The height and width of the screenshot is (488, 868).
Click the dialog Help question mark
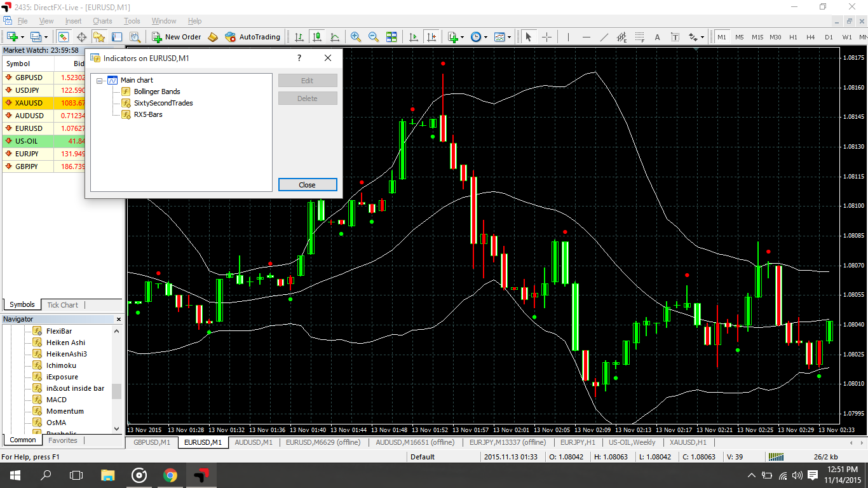click(299, 58)
